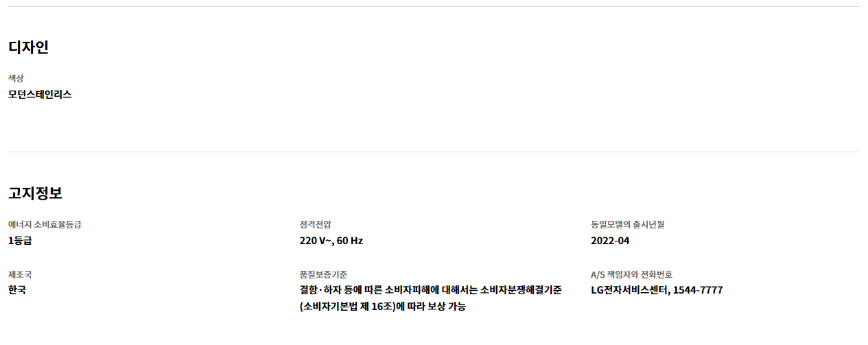Click the 모던스테인리스 color value
Viewport: 868px width, 345px height.
[x=40, y=95]
